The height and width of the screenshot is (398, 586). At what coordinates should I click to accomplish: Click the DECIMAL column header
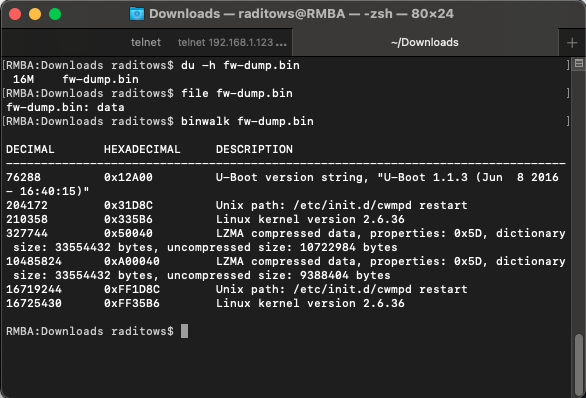30,149
